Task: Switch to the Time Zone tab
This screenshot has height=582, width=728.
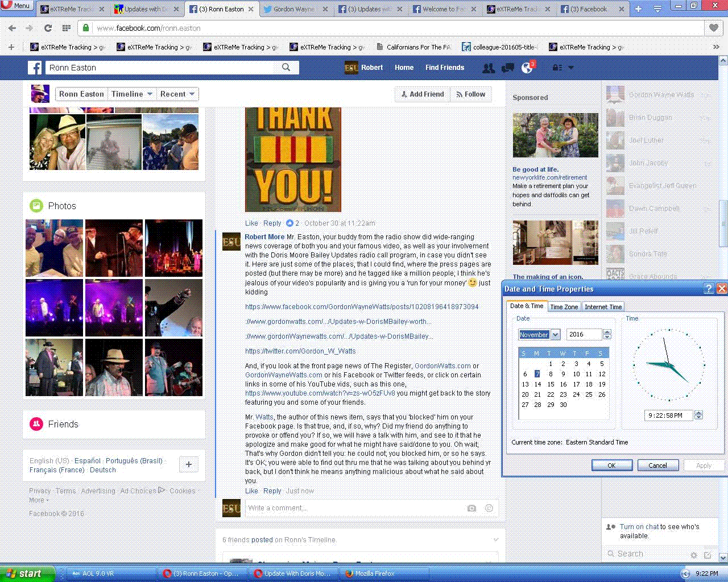Action: click(x=564, y=307)
